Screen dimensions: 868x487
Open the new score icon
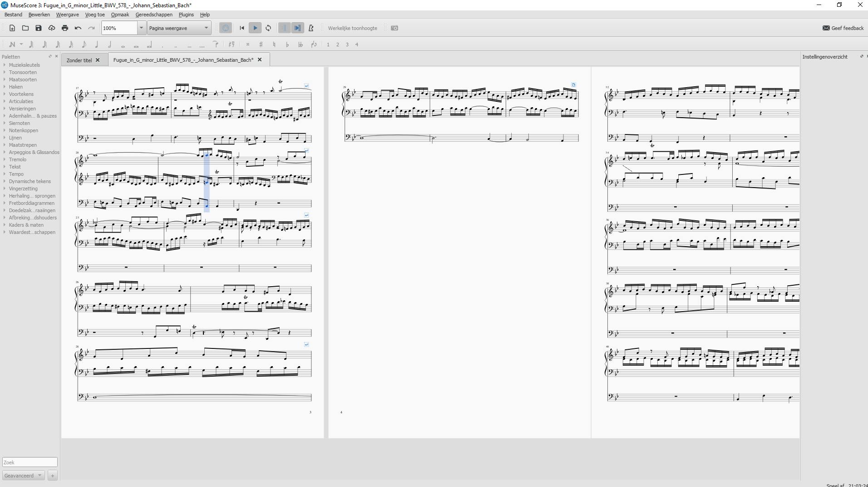(12, 28)
